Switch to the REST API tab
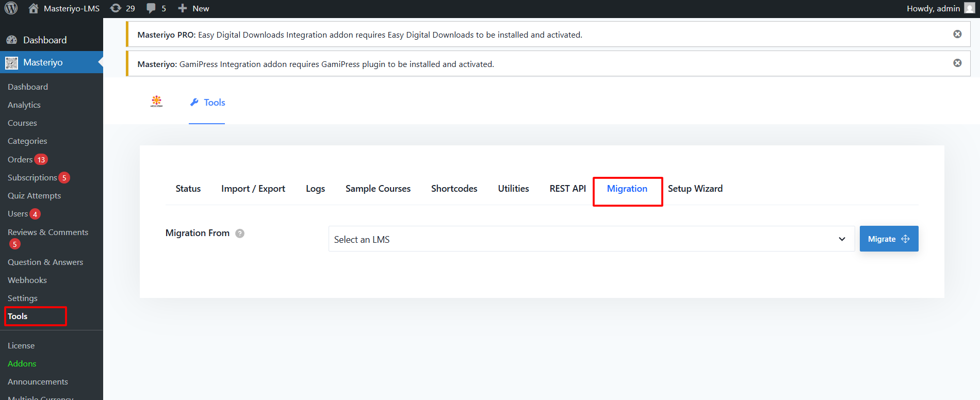This screenshot has height=400, width=980. coord(568,189)
